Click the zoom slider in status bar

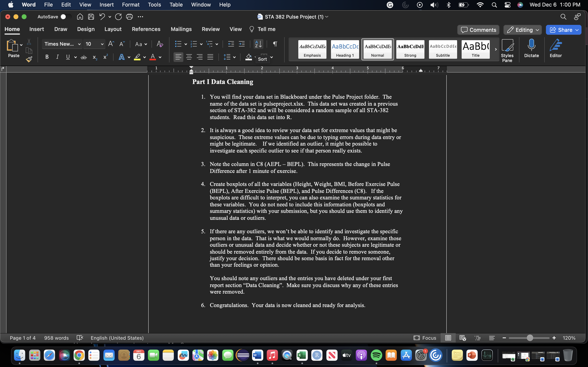[x=530, y=338]
